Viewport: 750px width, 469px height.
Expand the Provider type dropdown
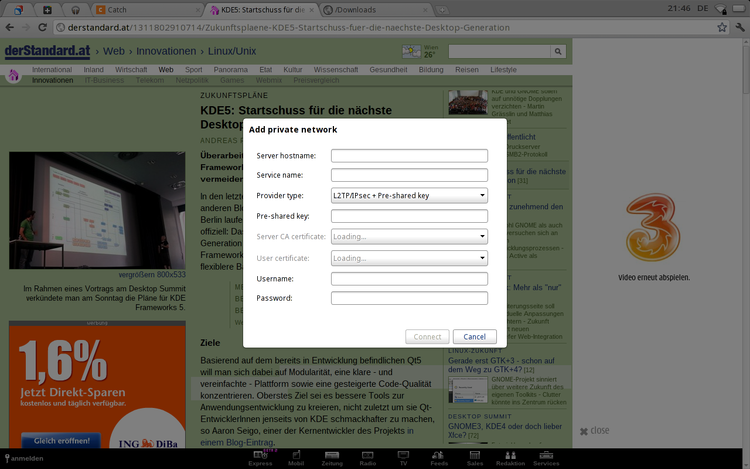point(409,195)
